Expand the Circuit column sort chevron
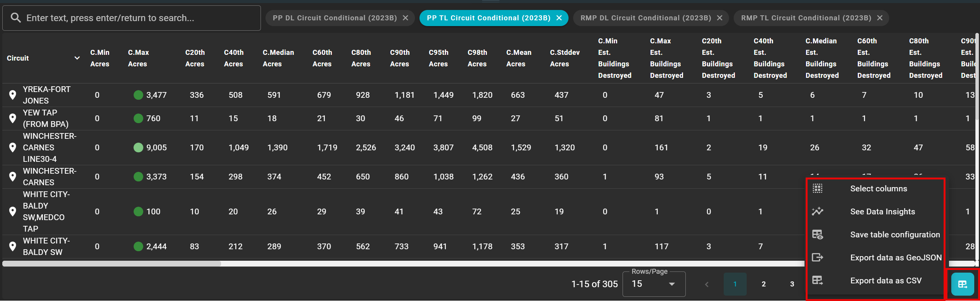 [77, 58]
